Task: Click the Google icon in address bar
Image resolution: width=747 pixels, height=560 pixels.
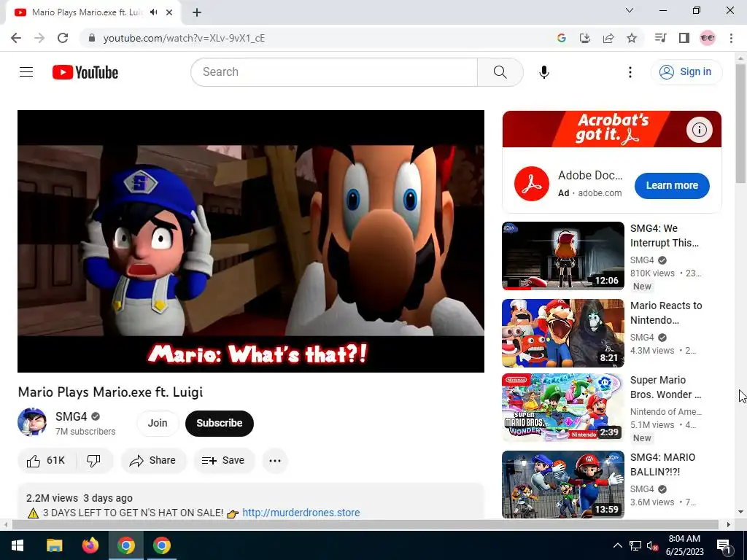Action: [561, 38]
